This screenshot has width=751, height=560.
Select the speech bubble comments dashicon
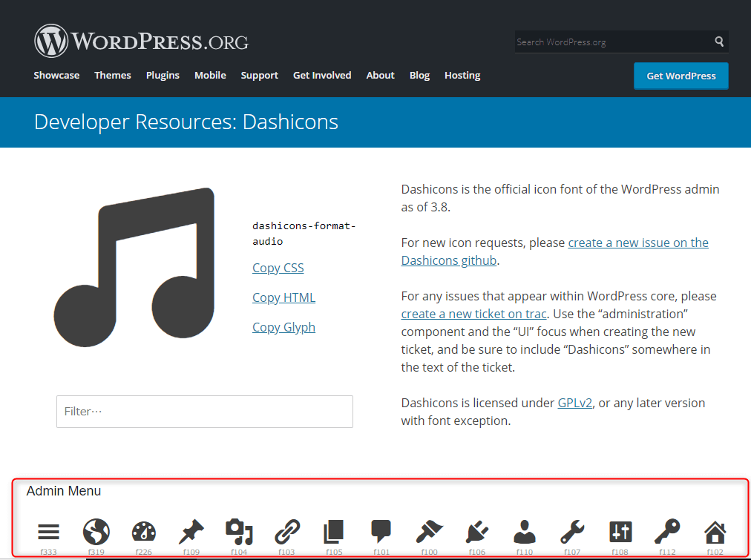(381, 531)
